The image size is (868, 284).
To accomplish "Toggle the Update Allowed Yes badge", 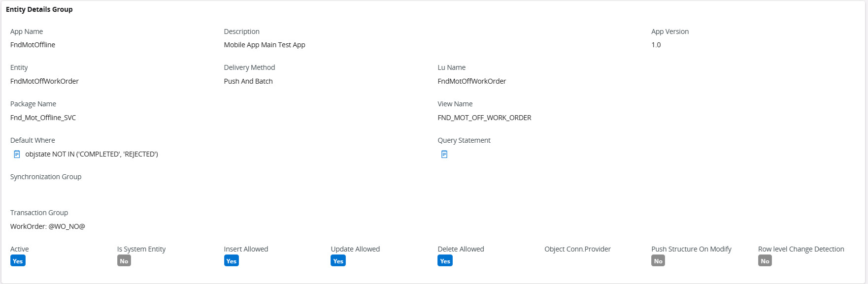I will 338,261.
